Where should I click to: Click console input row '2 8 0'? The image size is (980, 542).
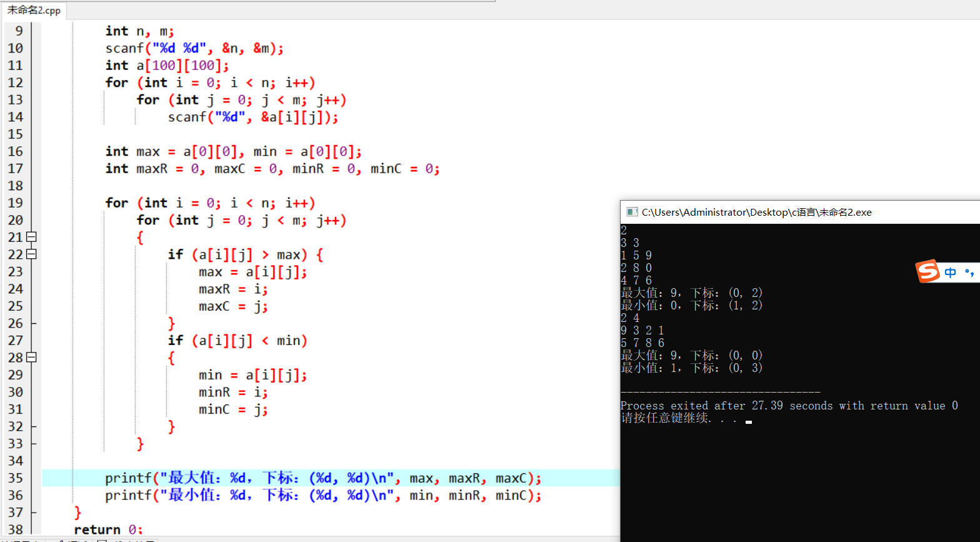tap(636, 268)
